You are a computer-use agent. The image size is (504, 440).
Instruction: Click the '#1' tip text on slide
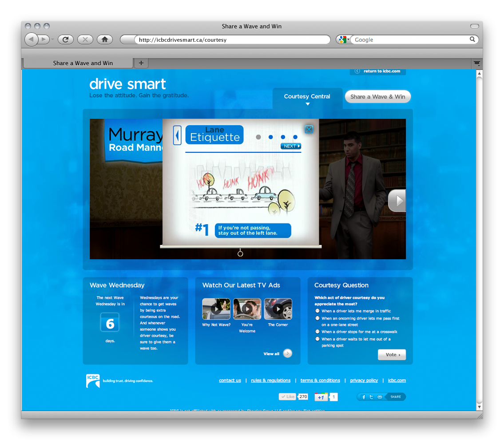(x=202, y=229)
